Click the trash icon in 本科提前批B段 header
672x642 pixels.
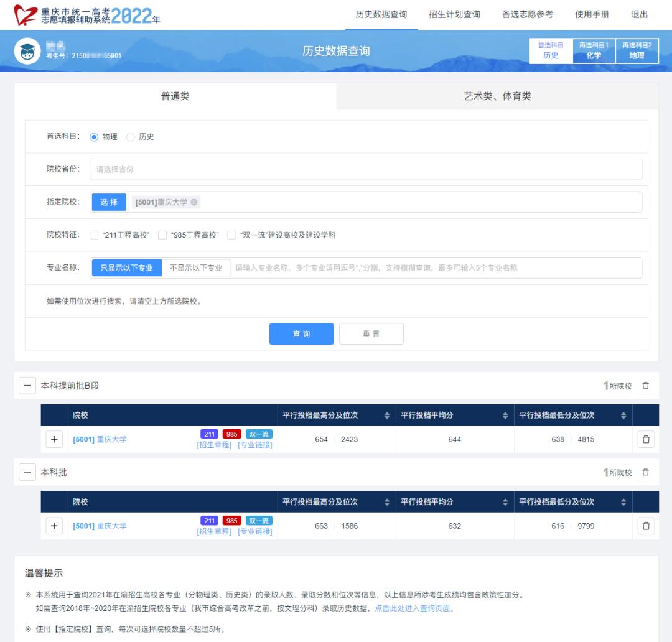pyautogui.click(x=645, y=386)
